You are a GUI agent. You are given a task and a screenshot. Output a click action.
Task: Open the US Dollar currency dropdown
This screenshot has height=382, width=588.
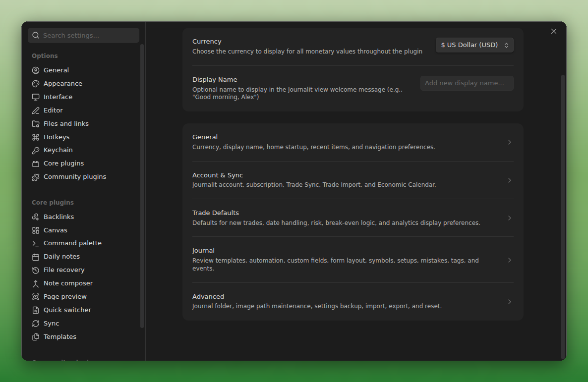[474, 45]
